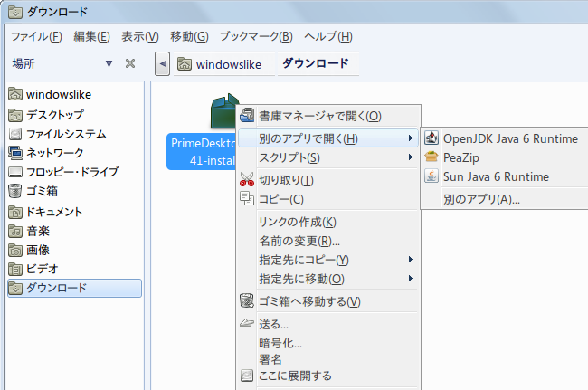Click the PeaZip application icon
The image size is (588, 390).
click(432, 157)
